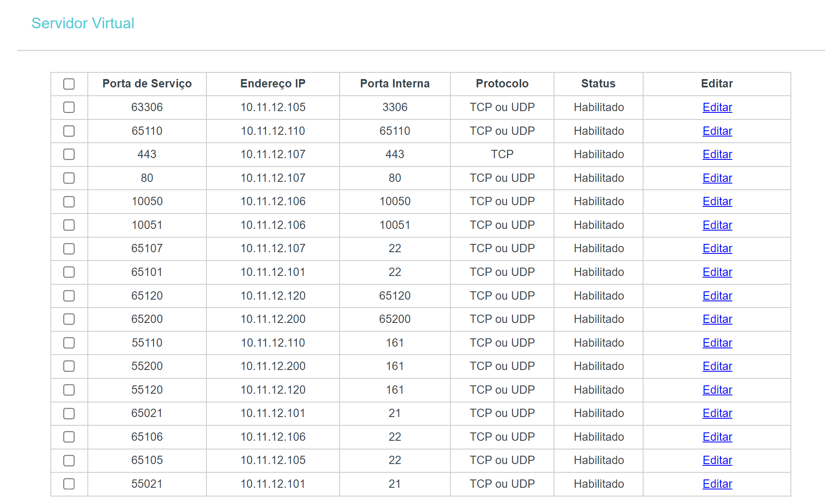Select checkbox for port 63306 row
Screen dimensions: 825x504
[69, 107]
